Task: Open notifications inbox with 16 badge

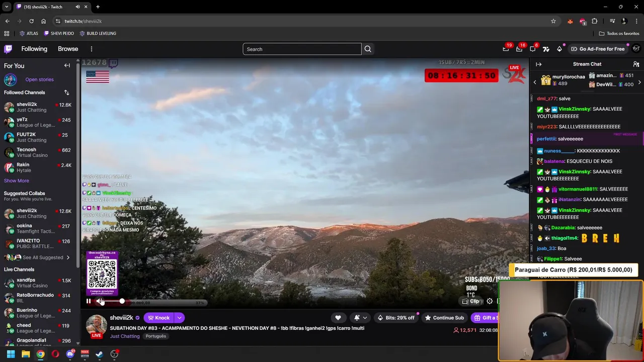Action: 519,49
